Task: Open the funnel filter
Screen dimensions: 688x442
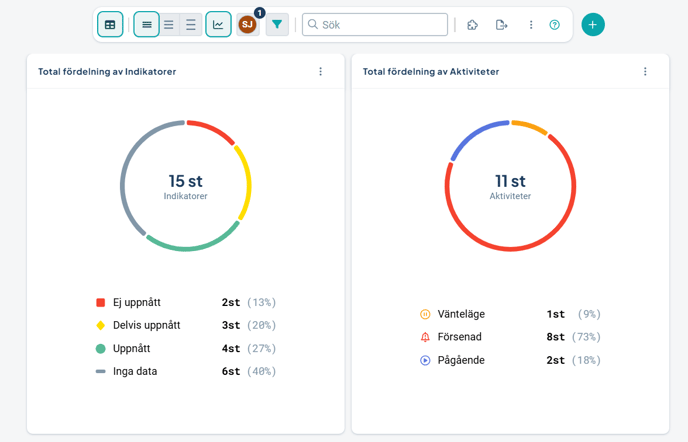Action: (x=277, y=24)
